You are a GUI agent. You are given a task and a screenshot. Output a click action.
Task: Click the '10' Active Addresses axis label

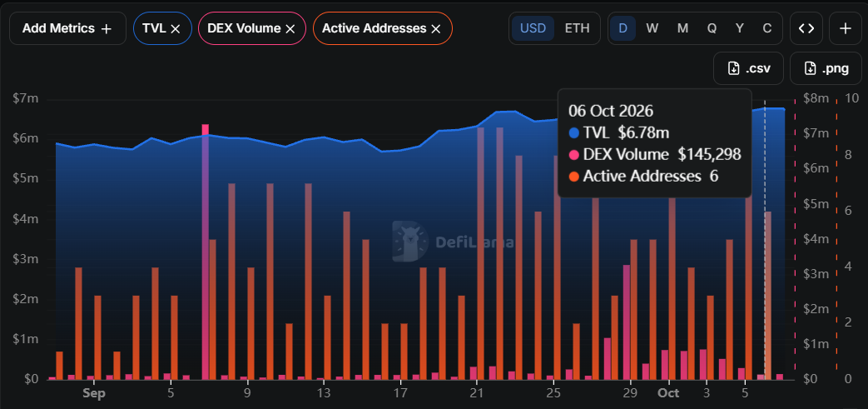852,98
